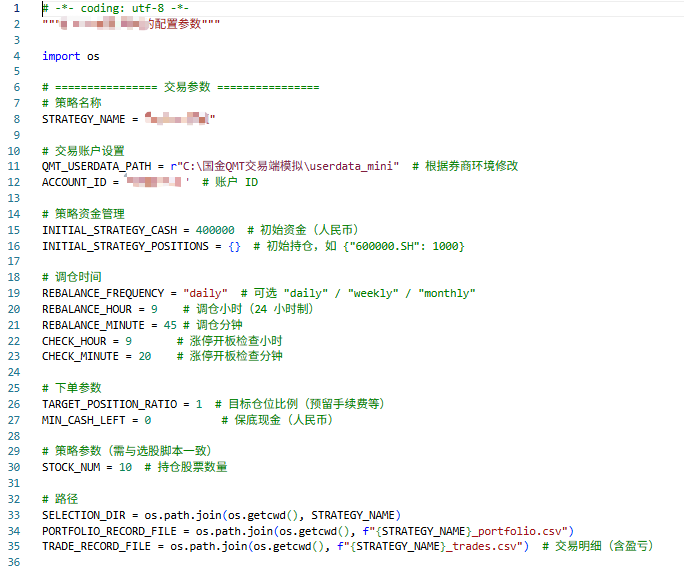
Task: Click the STOCK_NUM value 10
Action: point(125,467)
